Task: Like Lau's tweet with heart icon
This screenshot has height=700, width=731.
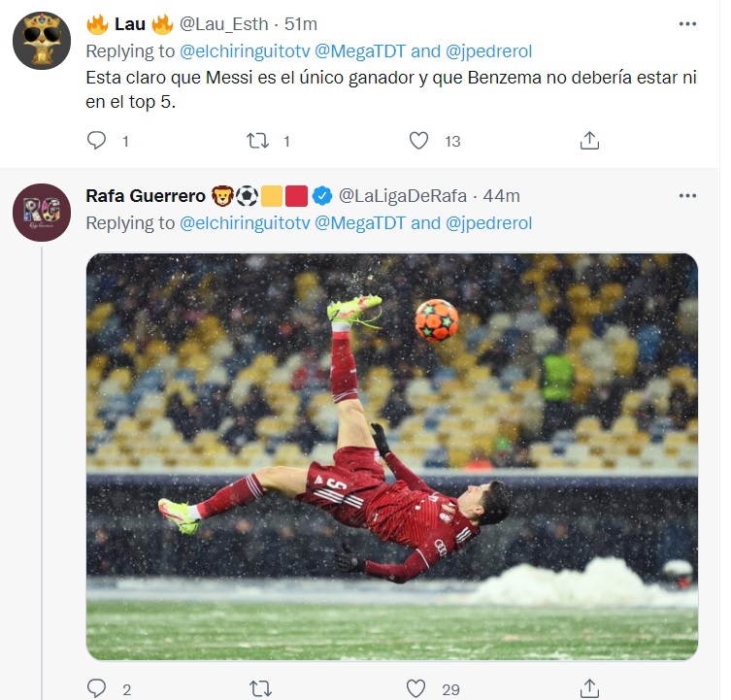Action: pos(418,141)
